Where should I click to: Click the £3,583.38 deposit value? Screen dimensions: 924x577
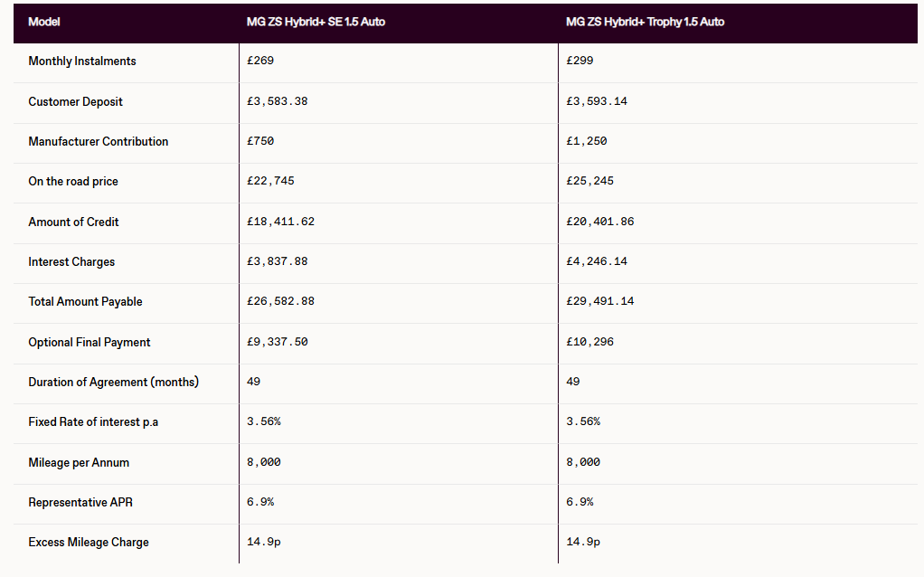277,101
